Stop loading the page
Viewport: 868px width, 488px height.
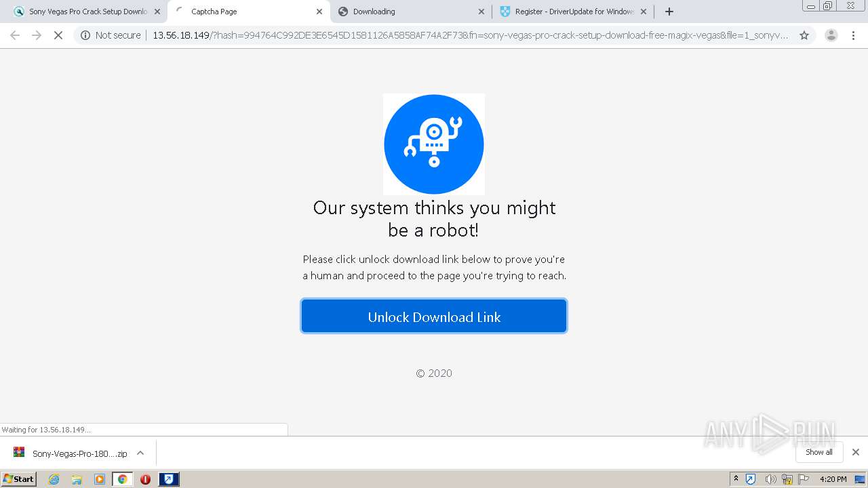tap(58, 35)
